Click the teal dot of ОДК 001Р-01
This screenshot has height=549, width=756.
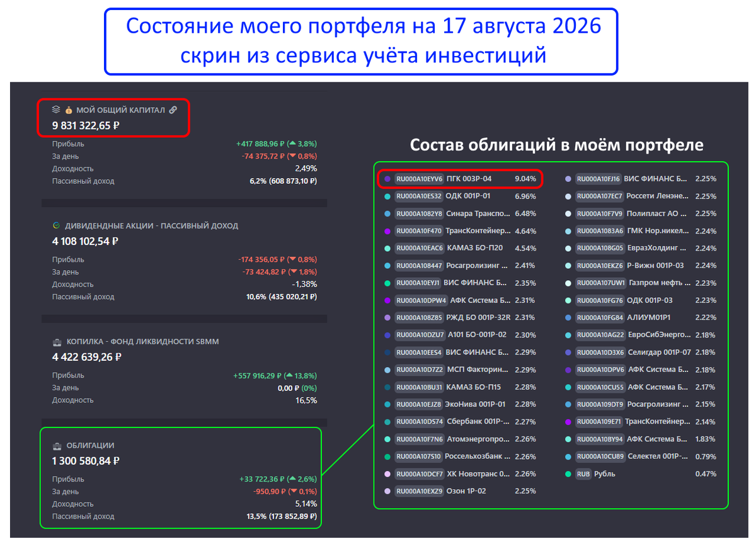tap(387, 196)
